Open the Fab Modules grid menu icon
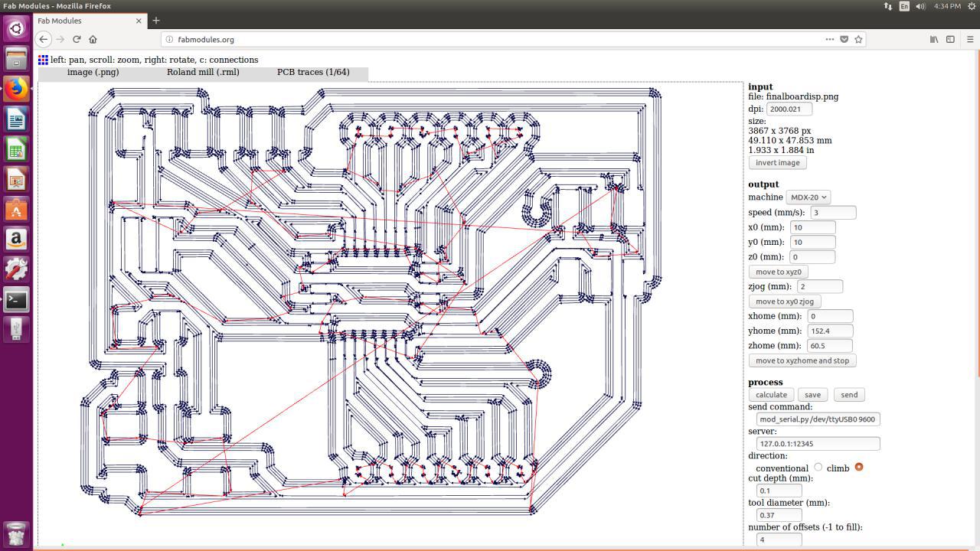Screen dimensions: 980x551 (43, 60)
